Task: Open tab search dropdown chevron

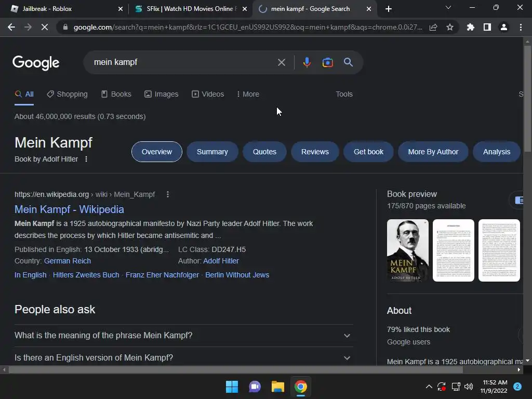Action: 448,7
